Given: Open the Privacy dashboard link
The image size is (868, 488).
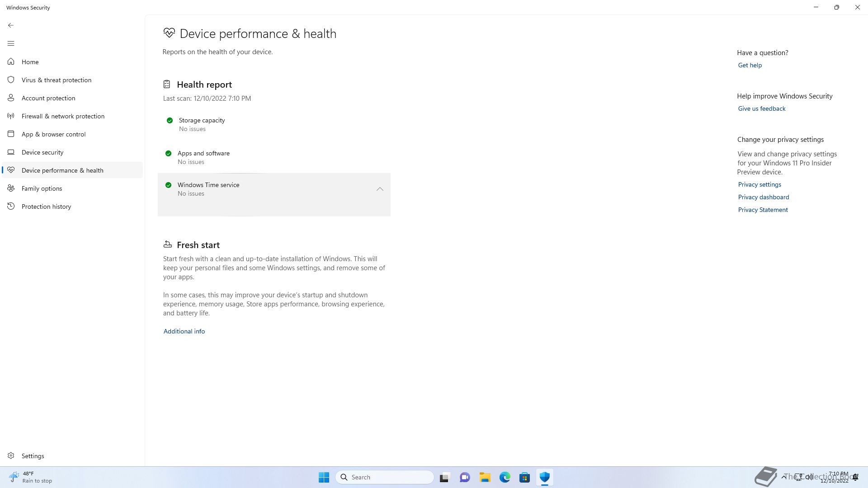Looking at the screenshot, I should click(763, 197).
